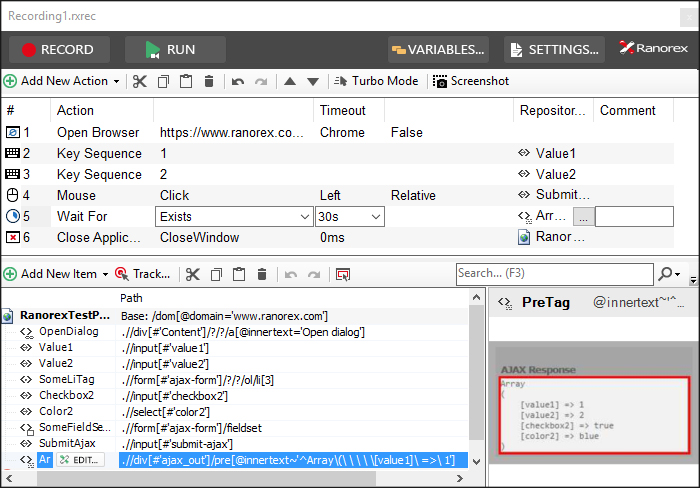Image resolution: width=700 pixels, height=488 pixels.
Task: Select Key Sequence action row 2
Action: (339, 154)
